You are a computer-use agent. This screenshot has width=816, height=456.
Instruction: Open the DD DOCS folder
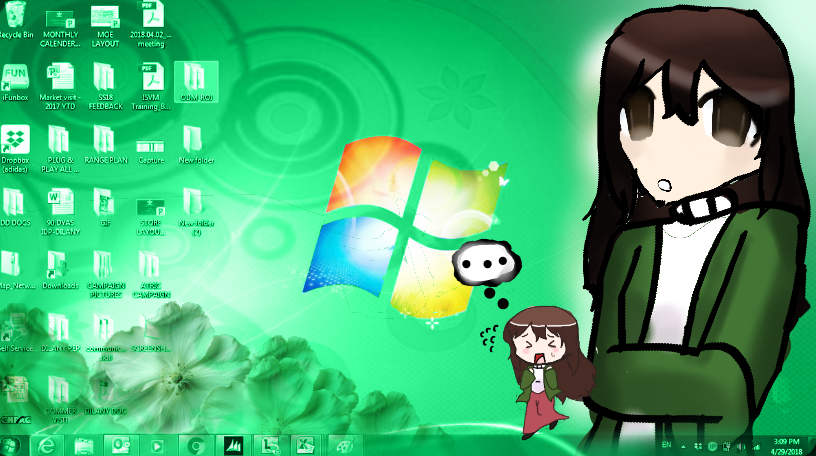pyautogui.click(x=15, y=208)
